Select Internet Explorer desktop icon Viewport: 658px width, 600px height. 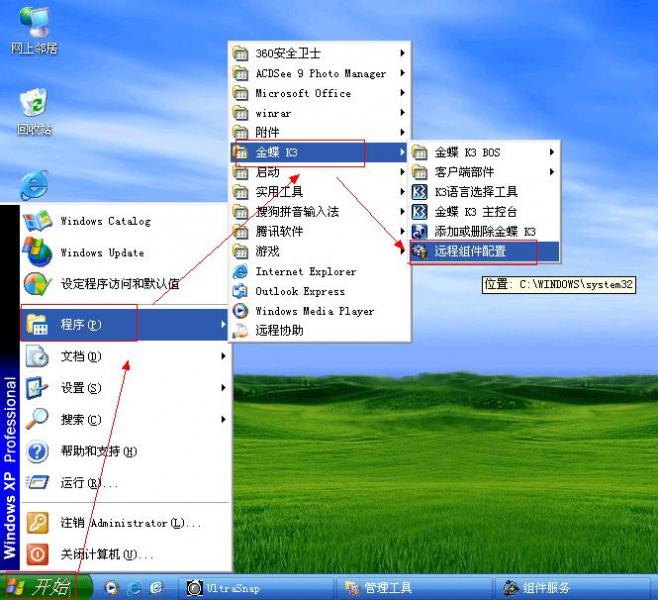tap(34, 185)
